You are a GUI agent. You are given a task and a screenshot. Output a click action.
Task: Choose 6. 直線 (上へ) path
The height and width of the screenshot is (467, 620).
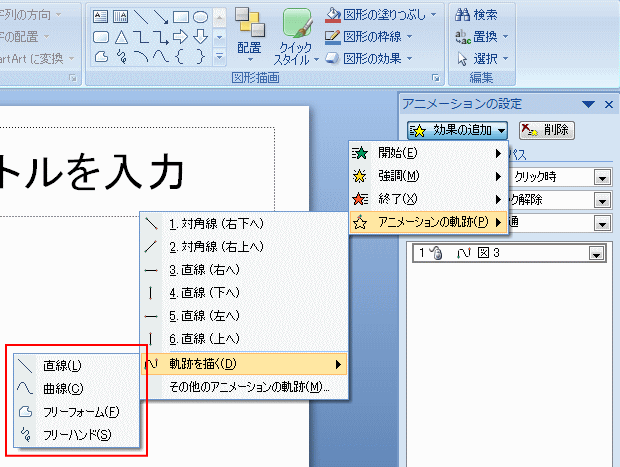pyautogui.click(x=244, y=338)
